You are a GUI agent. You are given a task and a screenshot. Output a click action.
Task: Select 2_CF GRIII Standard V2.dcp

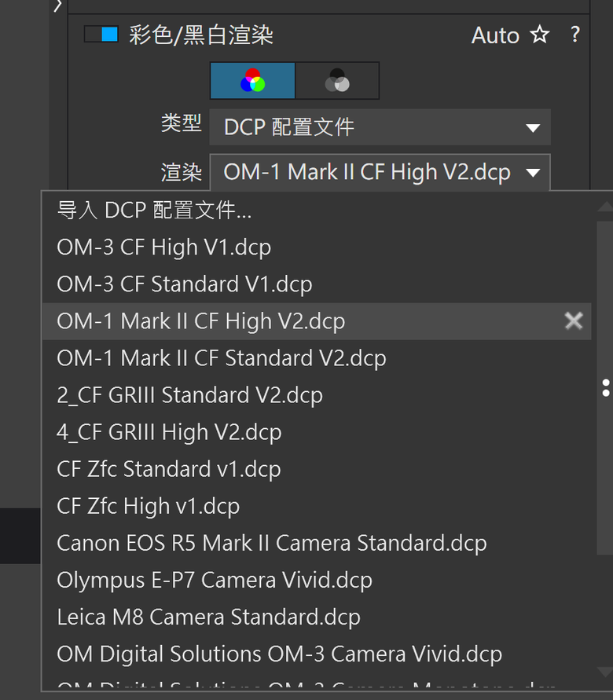coord(317,395)
